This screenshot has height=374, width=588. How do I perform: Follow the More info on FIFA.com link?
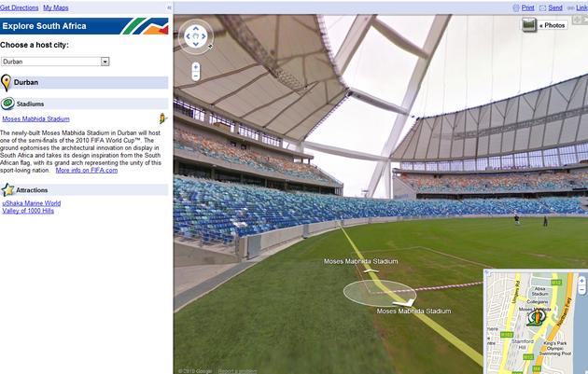[x=87, y=170]
